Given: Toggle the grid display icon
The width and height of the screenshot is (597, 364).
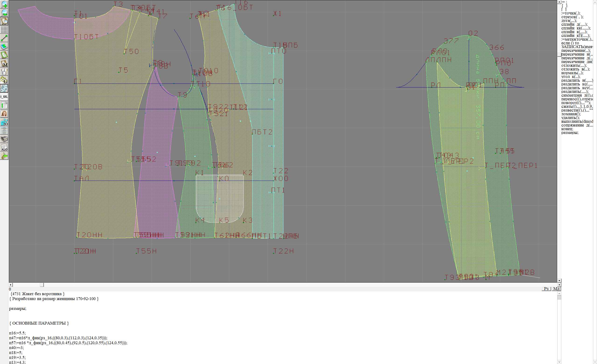Looking at the screenshot, I should 4,30.
